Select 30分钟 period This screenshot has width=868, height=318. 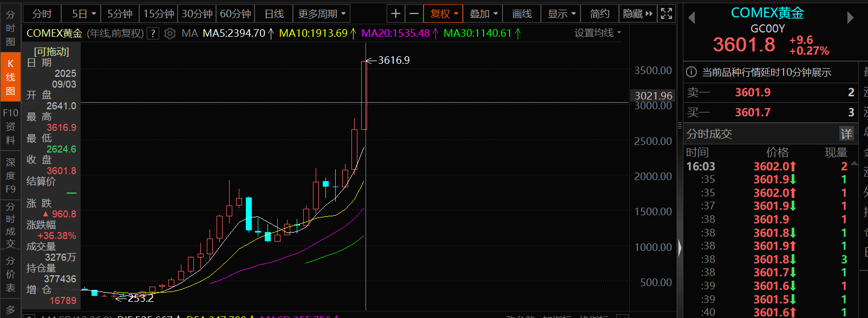point(197,14)
